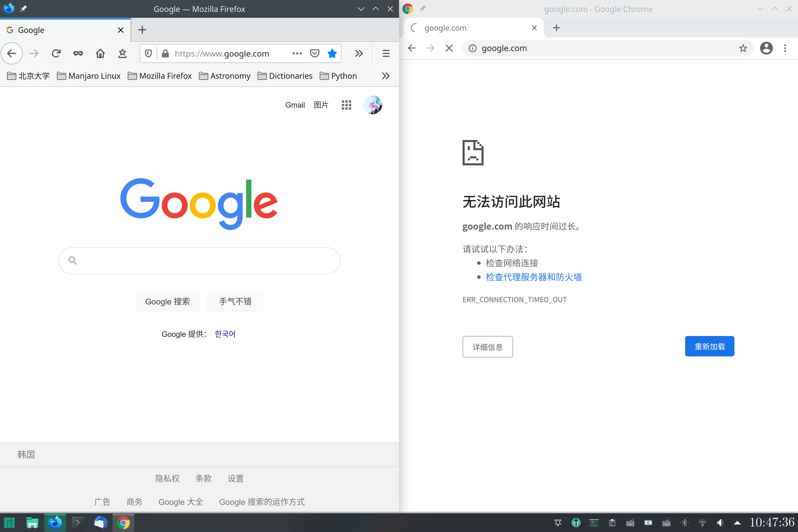Click the 手气不错 button

[235, 301]
